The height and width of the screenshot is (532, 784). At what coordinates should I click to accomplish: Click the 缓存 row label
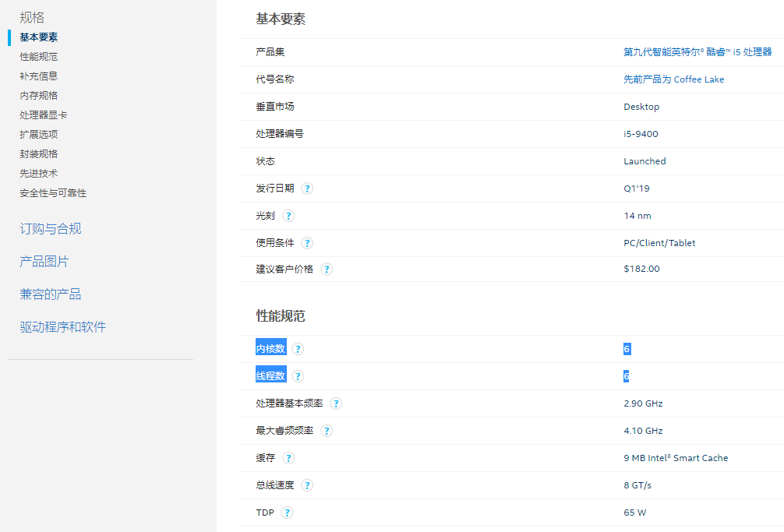click(x=266, y=458)
